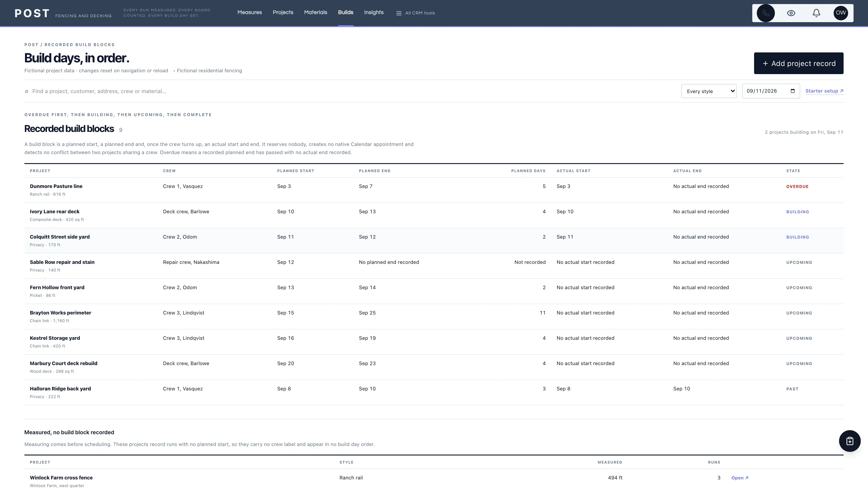The height and width of the screenshot is (488, 868).
Task: Click Sable Row repair and stain
Action: click(x=62, y=262)
